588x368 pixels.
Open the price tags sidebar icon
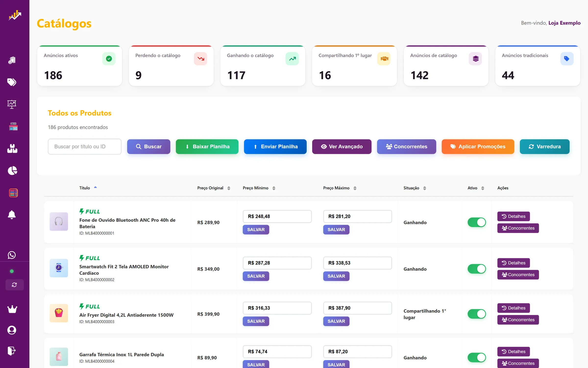pyautogui.click(x=12, y=82)
